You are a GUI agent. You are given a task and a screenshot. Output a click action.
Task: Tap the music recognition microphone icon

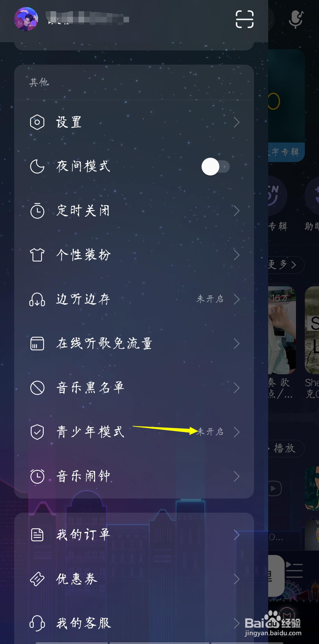click(x=296, y=19)
